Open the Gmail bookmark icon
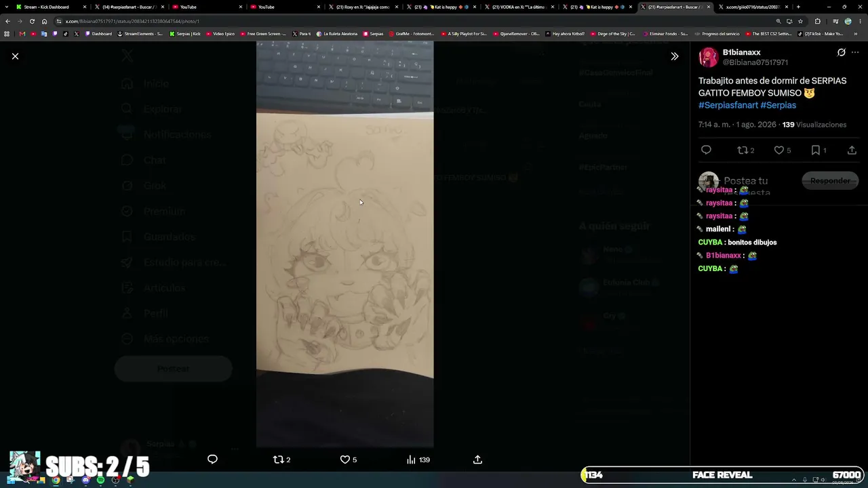Image resolution: width=868 pixels, height=488 pixels. pyautogui.click(x=22, y=33)
